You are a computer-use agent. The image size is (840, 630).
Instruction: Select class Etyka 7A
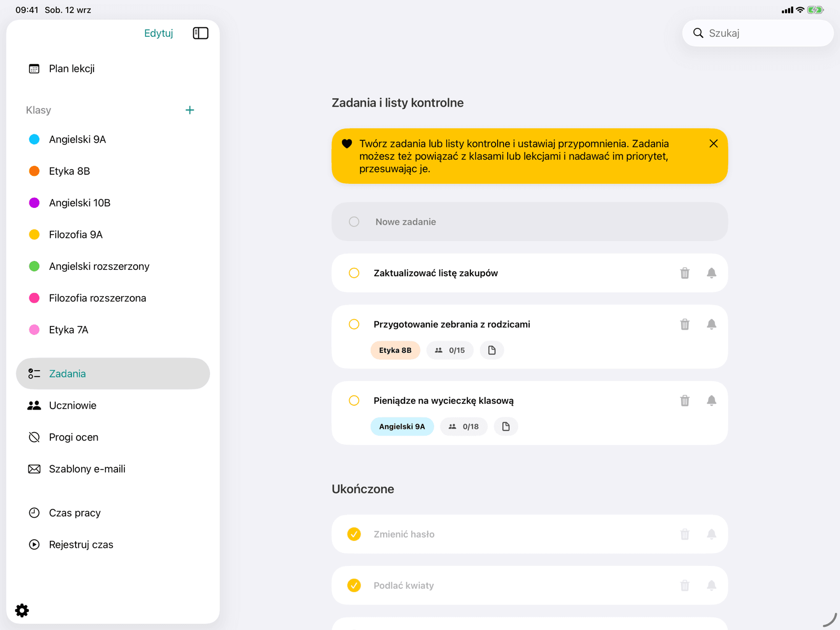(x=113, y=330)
